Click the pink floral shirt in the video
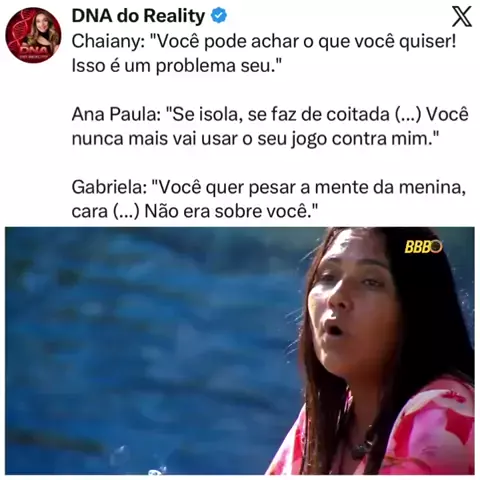480x480 pixels. point(427,430)
